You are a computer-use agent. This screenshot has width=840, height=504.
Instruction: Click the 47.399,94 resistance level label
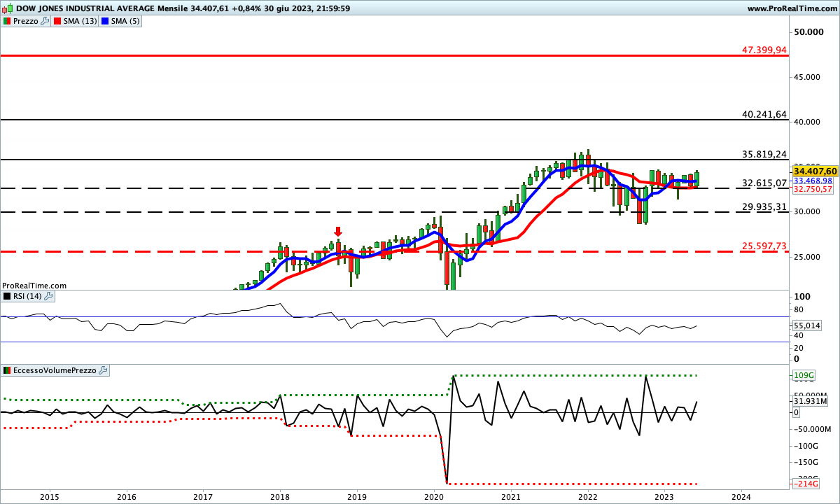[x=764, y=50]
